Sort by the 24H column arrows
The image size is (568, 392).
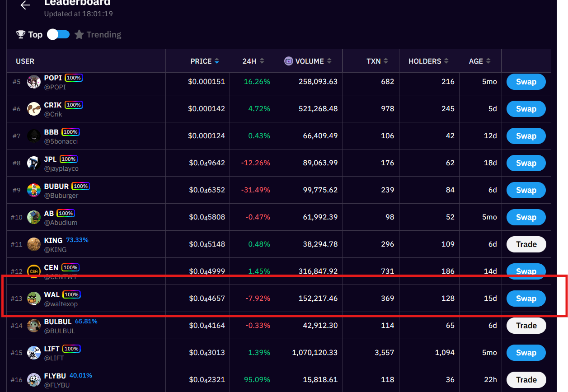tap(262, 61)
